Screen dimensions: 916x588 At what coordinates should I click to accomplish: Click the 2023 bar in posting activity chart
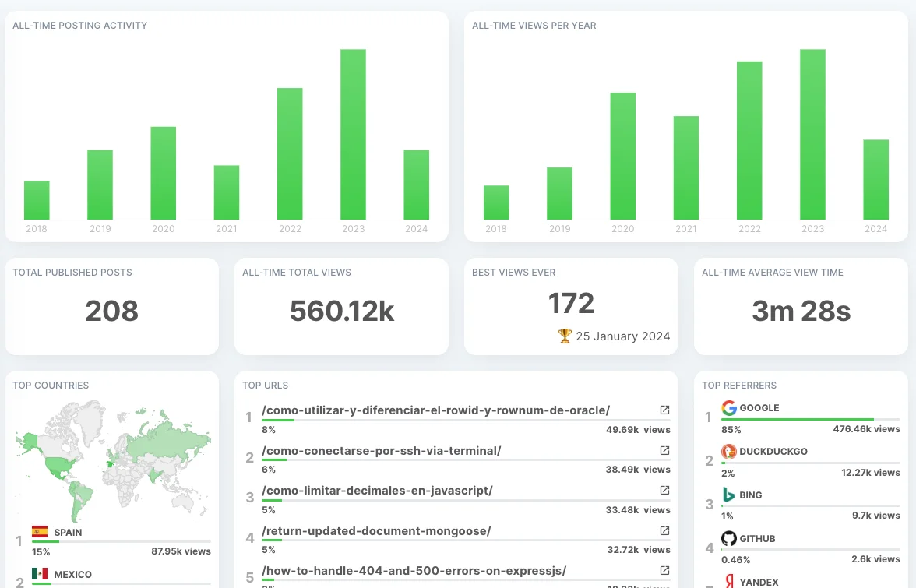353,132
